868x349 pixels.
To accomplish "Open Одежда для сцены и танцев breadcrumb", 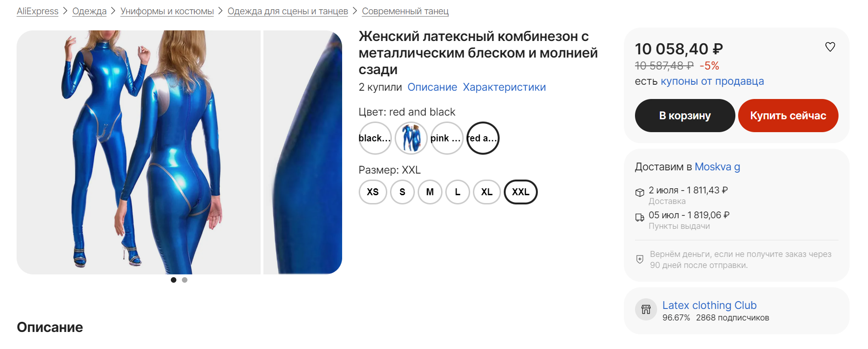I will (x=288, y=11).
